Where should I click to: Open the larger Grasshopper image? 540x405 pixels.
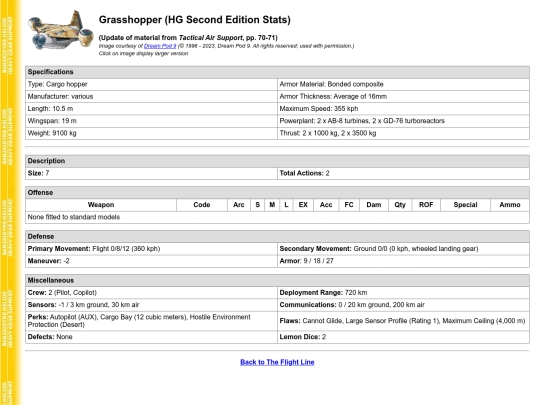tap(61, 31)
